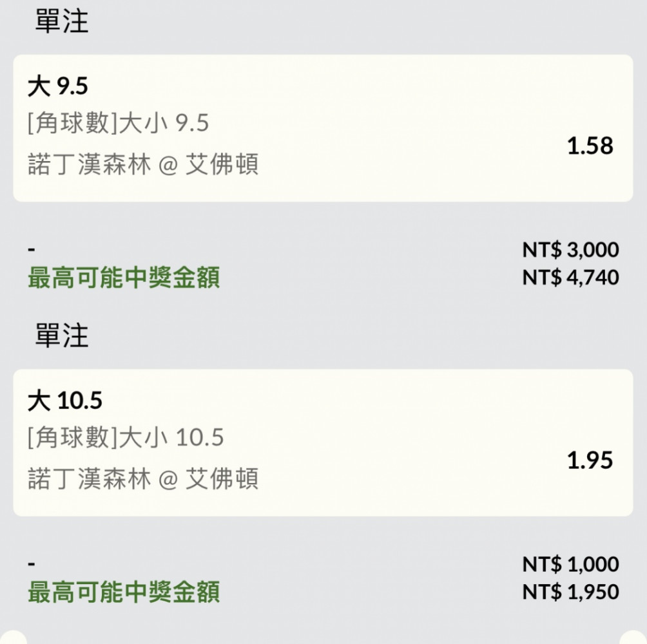Click the NT$ 1,950 payout amount

click(571, 591)
